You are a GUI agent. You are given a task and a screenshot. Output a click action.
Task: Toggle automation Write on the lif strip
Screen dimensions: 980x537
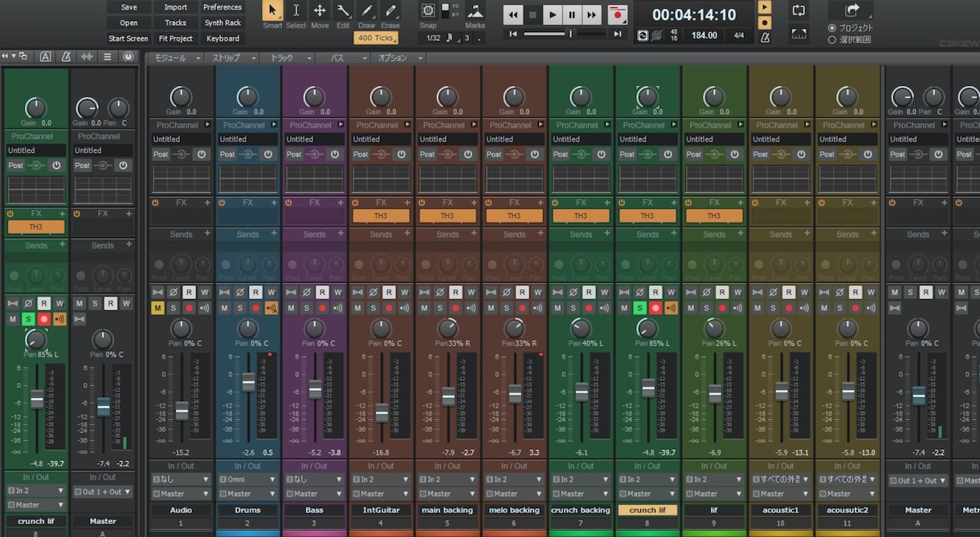tap(737, 293)
